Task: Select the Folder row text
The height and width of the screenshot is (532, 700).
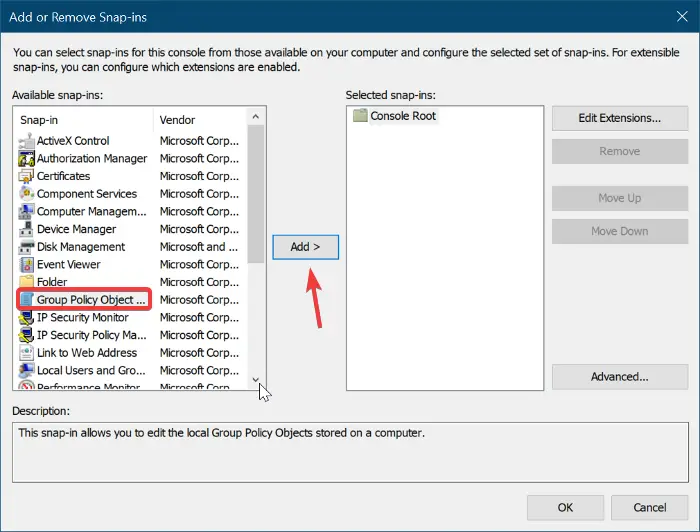Action: pos(52,282)
